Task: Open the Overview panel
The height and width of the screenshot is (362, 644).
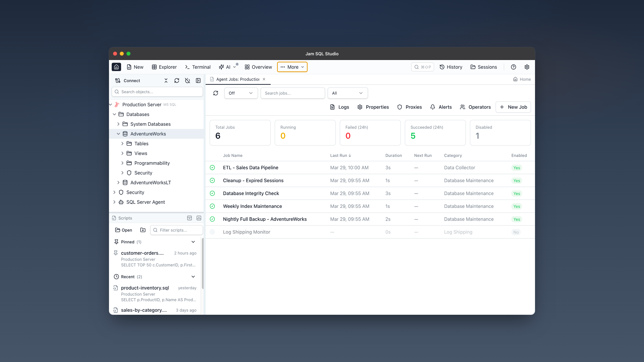Action: [x=258, y=67]
